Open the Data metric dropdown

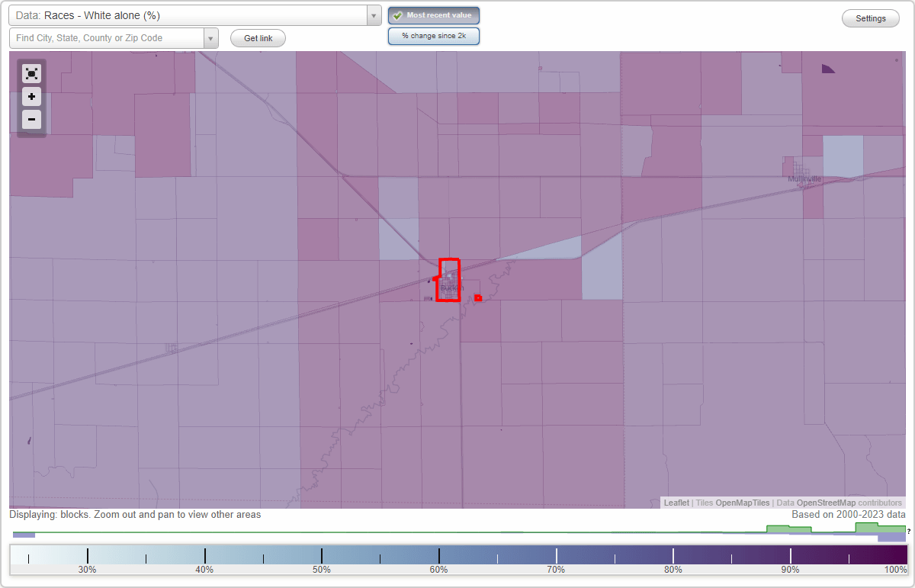pyautogui.click(x=373, y=15)
